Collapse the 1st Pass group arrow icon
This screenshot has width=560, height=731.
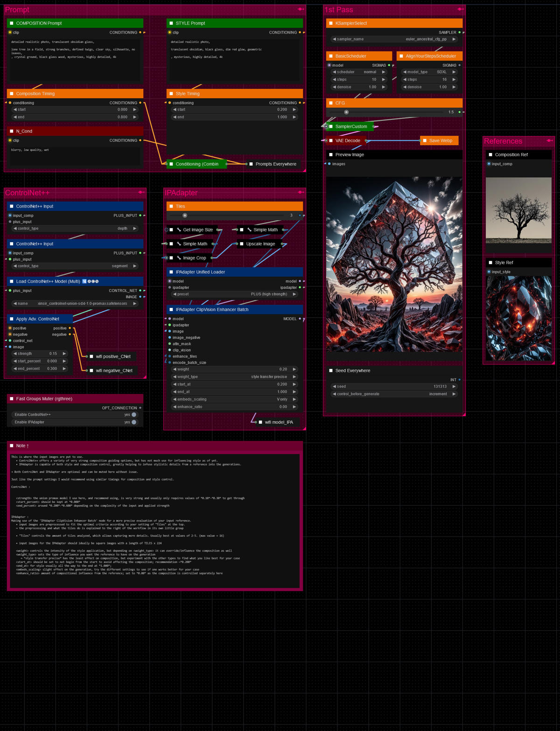461,8
